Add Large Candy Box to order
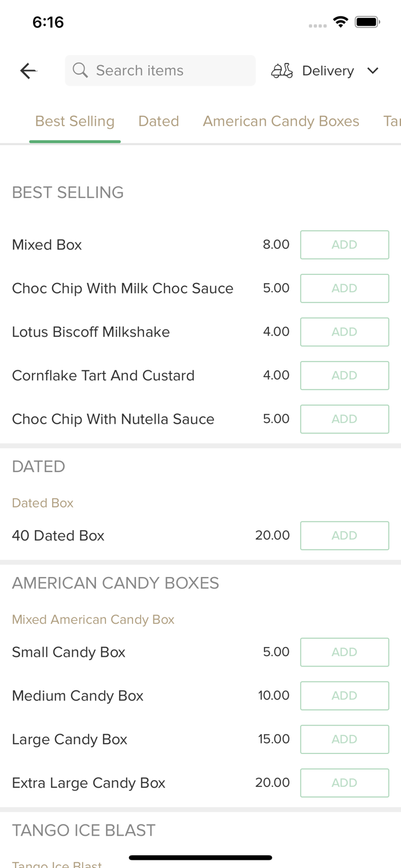This screenshot has height=868, width=401. tap(344, 740)
